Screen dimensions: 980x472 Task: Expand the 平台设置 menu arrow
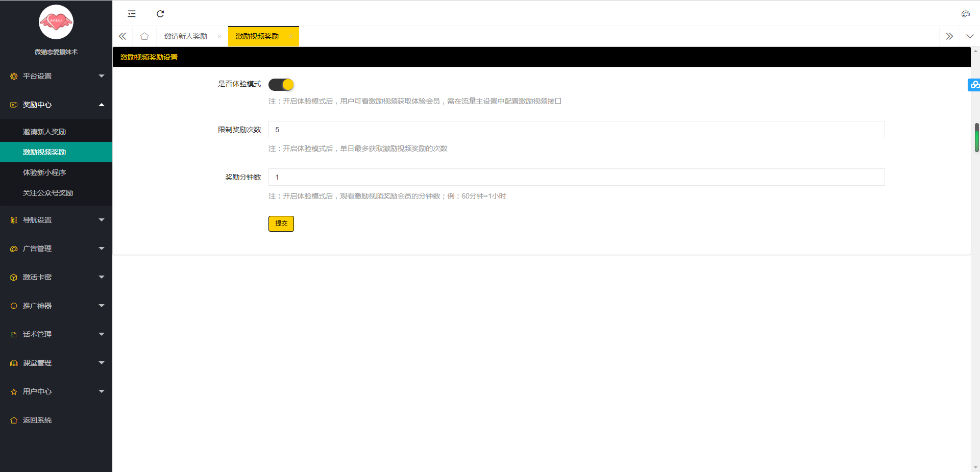coord(102,76)
